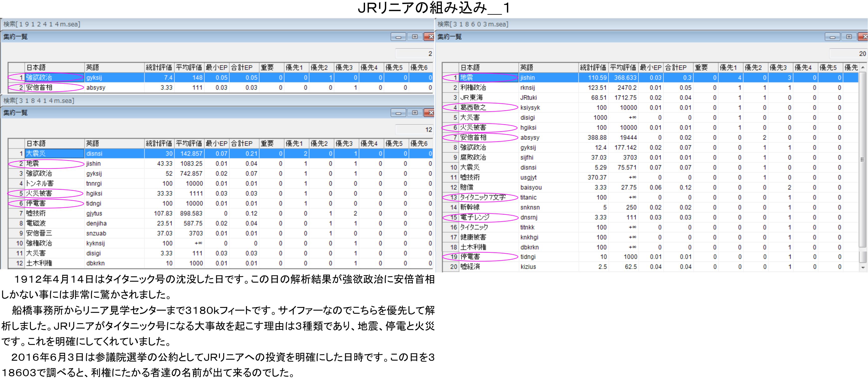Screen dimensions: 868x383
Task: Click 合計EP header in top-left table
Action: tap(242, 68)
